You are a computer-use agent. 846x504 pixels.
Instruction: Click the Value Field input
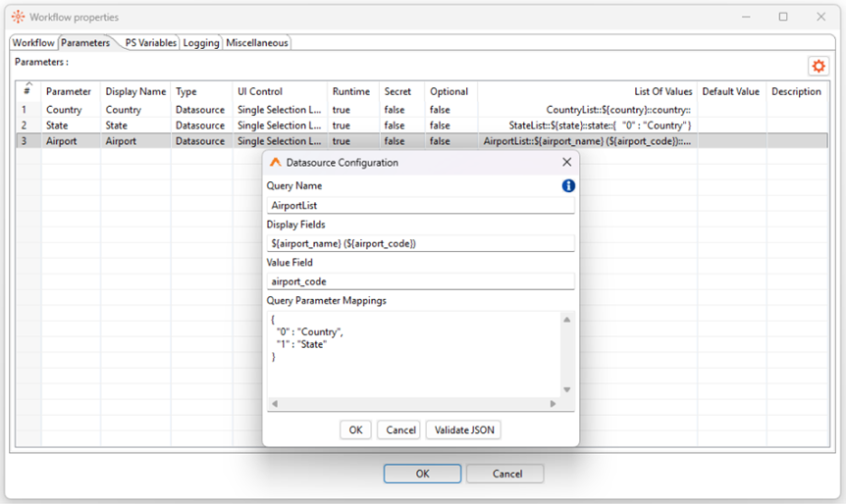coord(420,281)
